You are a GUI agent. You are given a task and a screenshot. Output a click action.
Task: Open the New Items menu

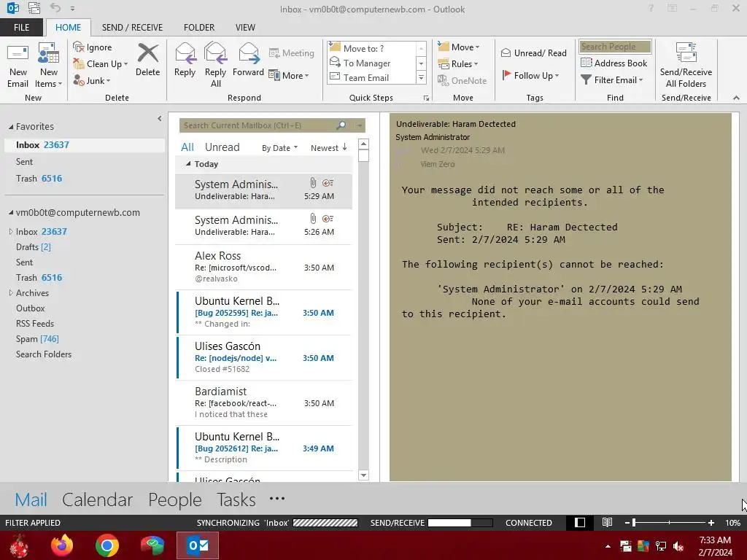(x=49, y=65)
